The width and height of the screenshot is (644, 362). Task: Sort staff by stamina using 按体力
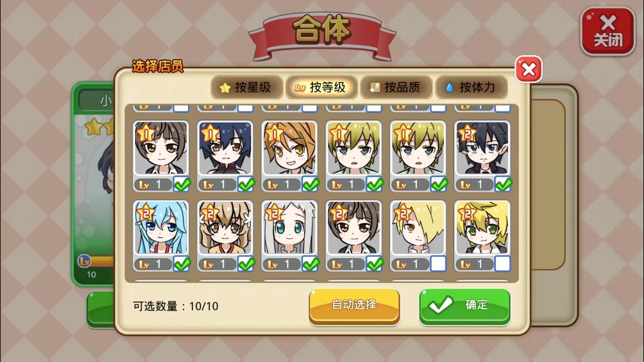(471, 87)
